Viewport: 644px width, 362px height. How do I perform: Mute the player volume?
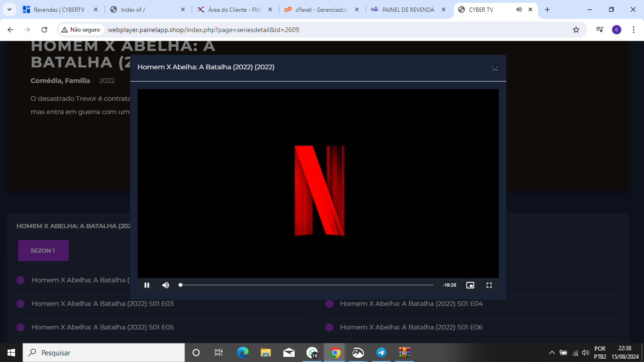click(165, 285)
